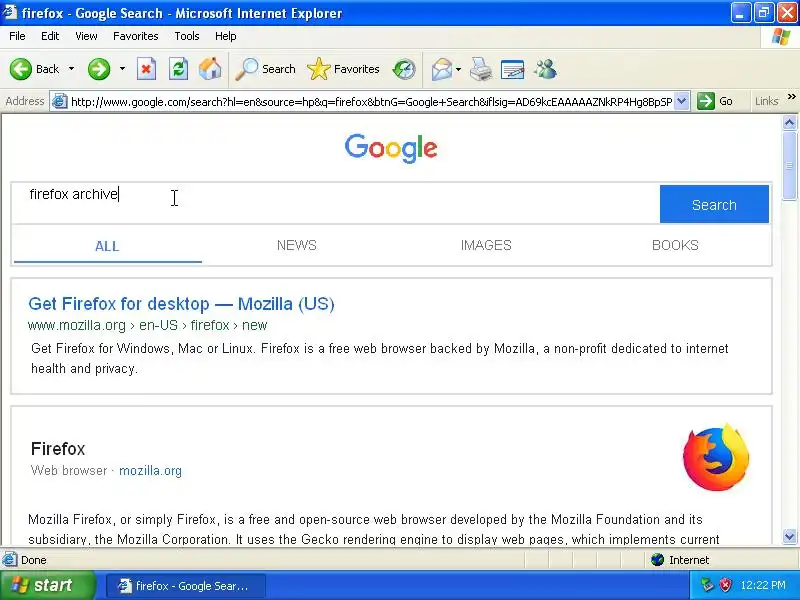Open the Back history dropdown arrow
Viewport: 800px width, 600px height.
[x=71, y=69]
